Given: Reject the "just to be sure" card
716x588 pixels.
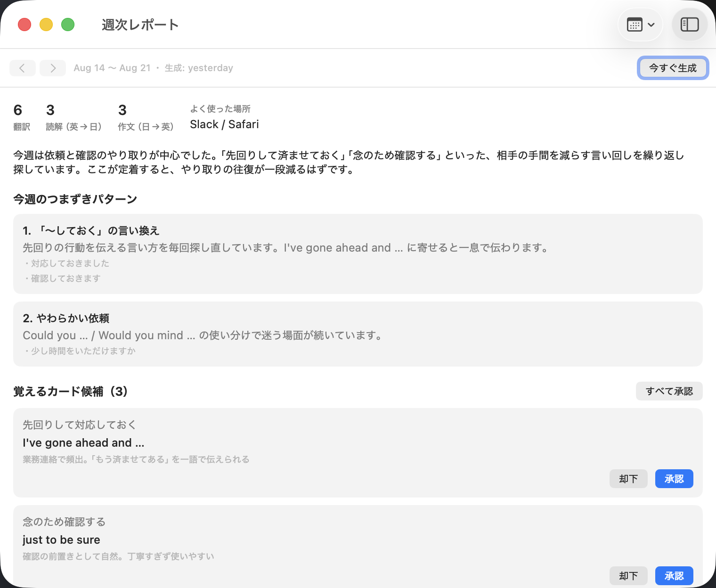Looking at the screenshot, I should pos(628,576).
